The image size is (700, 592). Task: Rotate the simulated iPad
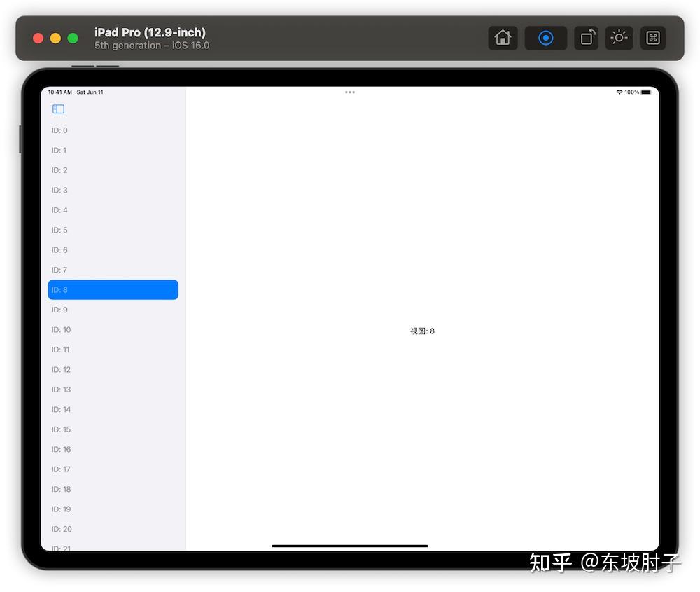click(586, 38)
